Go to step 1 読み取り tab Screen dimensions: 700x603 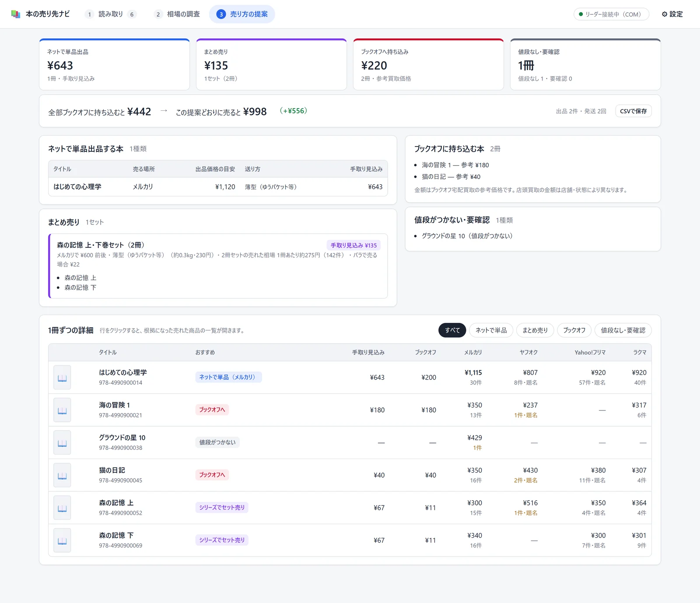coord(111,14)
